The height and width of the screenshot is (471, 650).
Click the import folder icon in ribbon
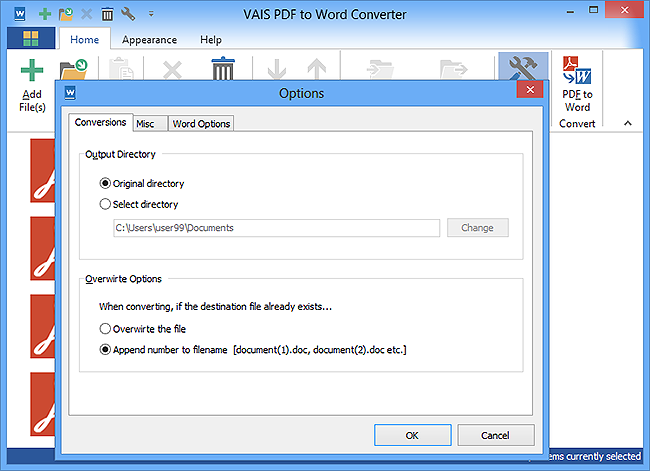tap(380, 69)
